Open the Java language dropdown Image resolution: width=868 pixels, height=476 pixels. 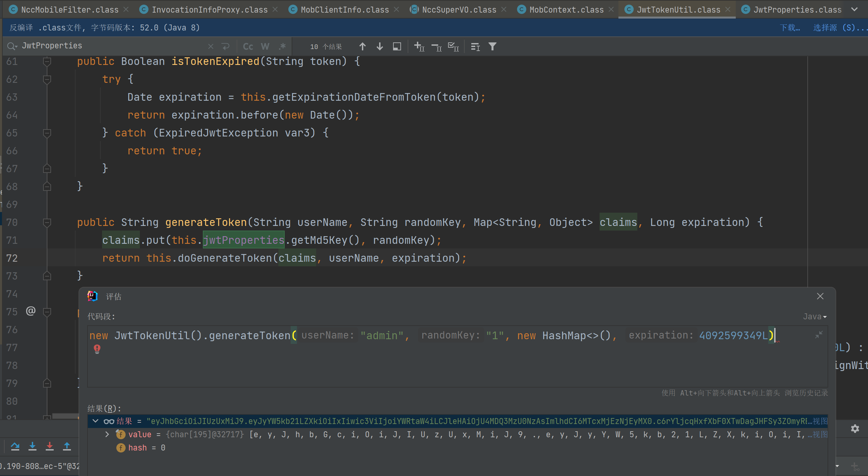coord(814,316)
